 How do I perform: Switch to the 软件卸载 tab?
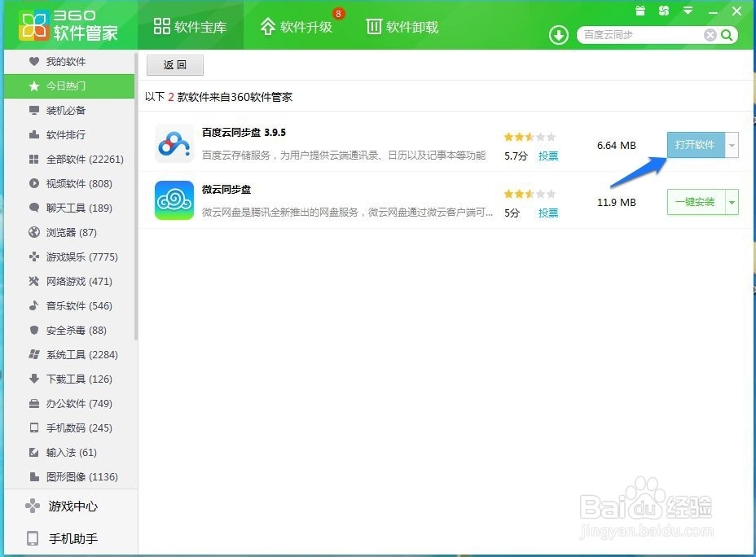coord(402,27)
